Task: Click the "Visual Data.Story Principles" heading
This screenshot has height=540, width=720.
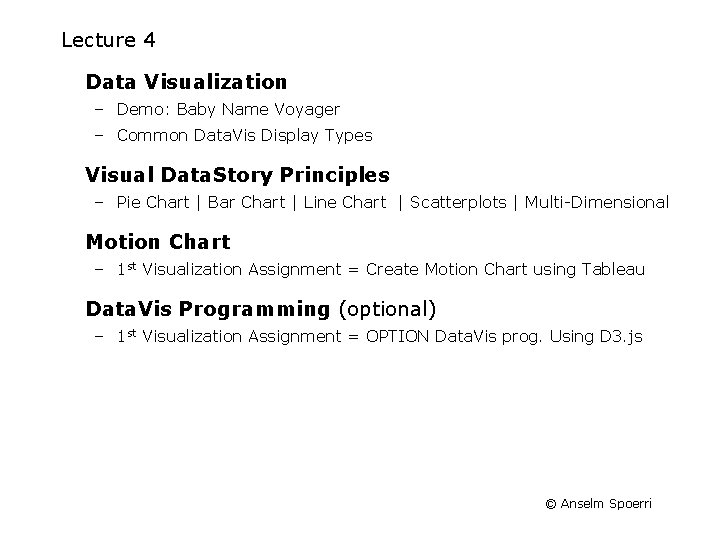Action: tap(238, 175)
